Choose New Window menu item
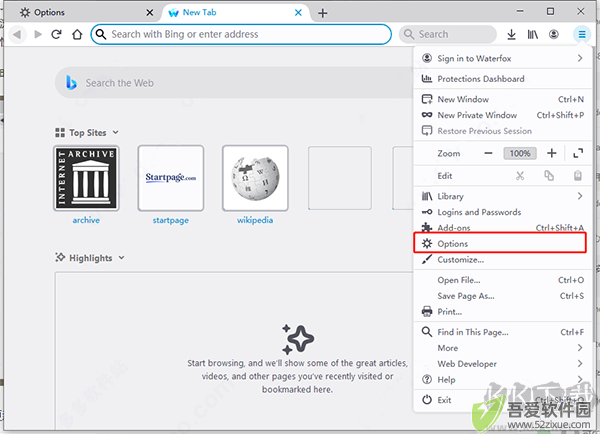The height and width of the screenshot is (434, 600). [502, 99]
